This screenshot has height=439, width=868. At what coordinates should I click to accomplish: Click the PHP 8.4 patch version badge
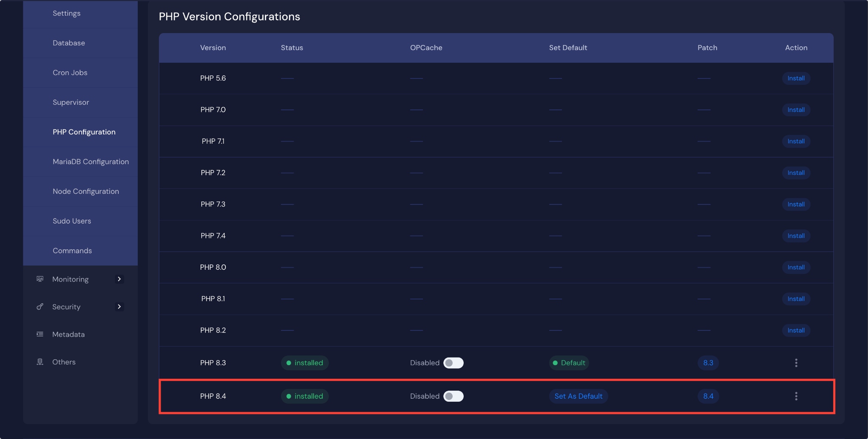708,396
